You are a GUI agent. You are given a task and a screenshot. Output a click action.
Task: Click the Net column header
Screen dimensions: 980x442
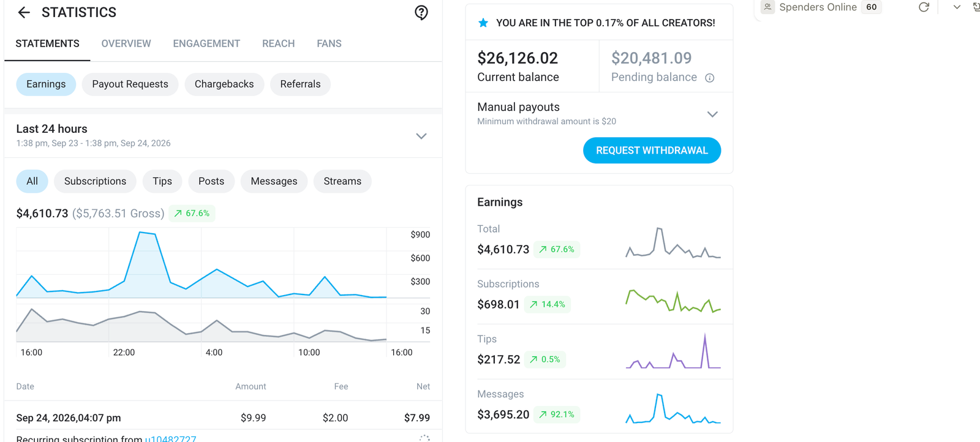[423, 386]
